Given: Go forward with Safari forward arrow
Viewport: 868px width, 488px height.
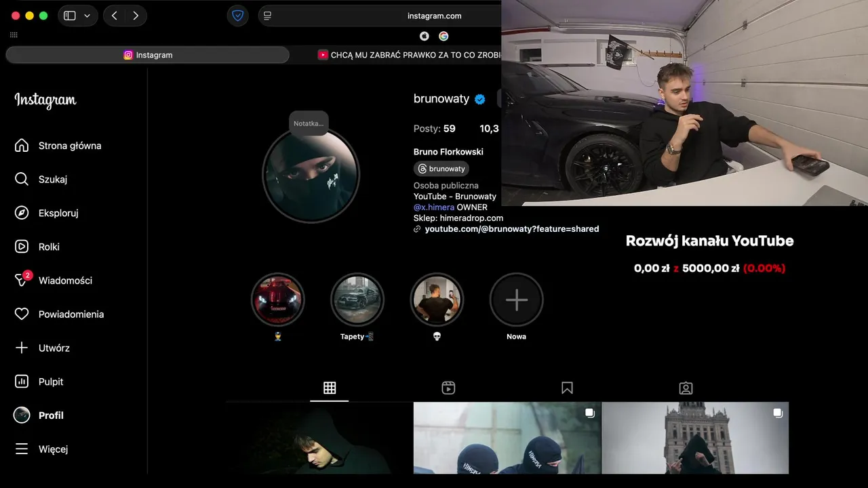Looking at the screenshot, I should pos(136,16).
